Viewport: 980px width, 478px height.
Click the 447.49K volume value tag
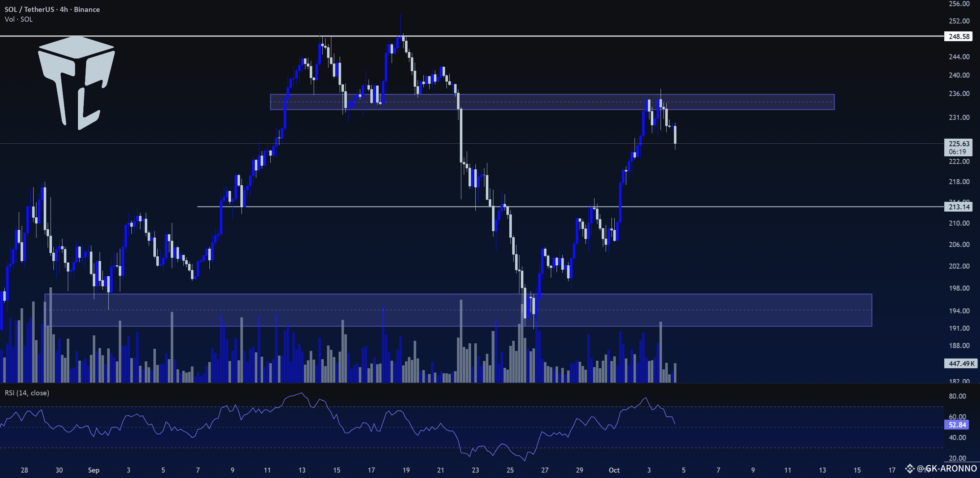click(x=961, y=364)
